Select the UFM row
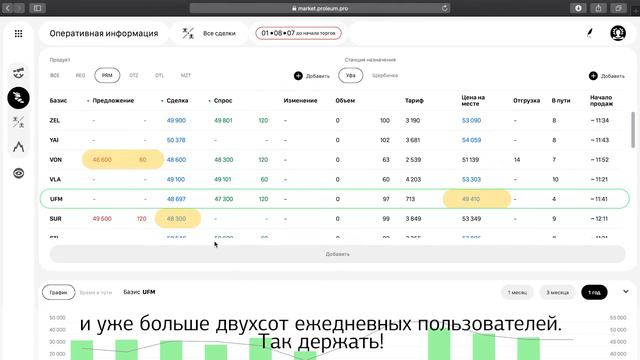Image resolution: width=640 pixels, height=360 pixels. point(335,199)
